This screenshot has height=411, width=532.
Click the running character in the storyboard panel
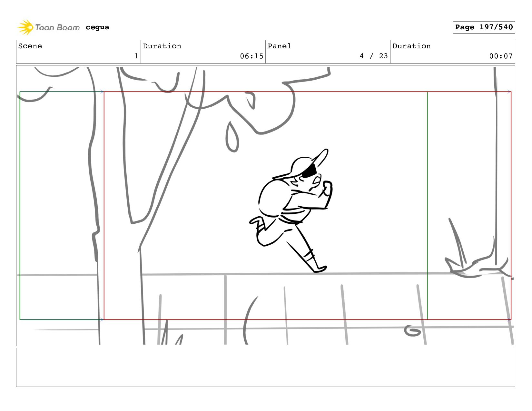pyautogui.click(x=291, y=210)
